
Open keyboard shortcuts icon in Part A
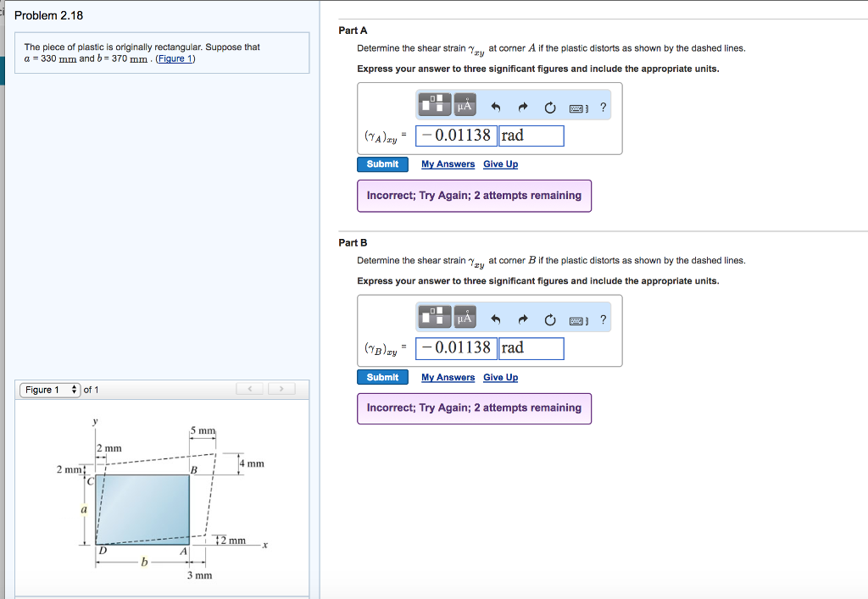578,108
